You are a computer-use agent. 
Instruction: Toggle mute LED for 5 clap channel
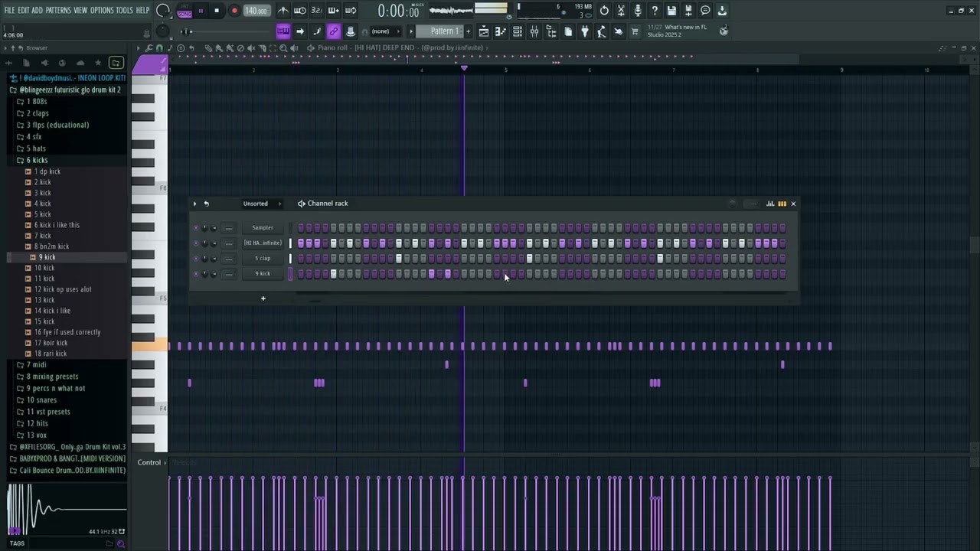tap(195, 258)
